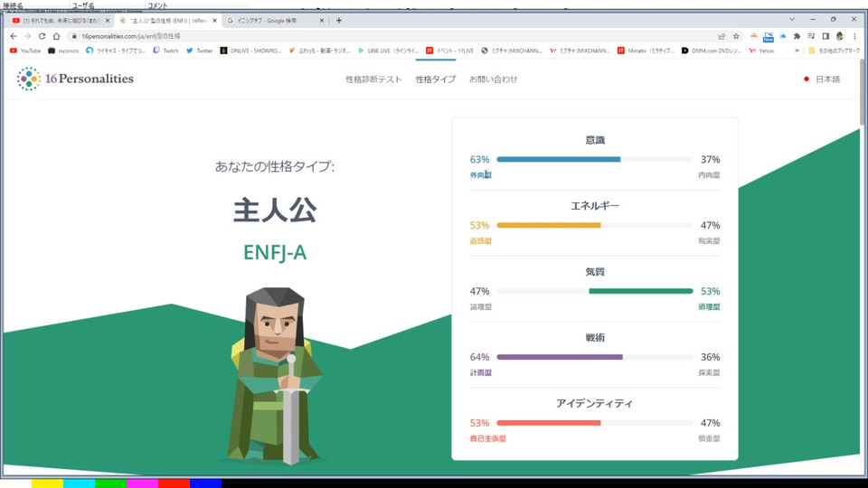
Task: Open the YouTube bookmark
Action: 25,51
